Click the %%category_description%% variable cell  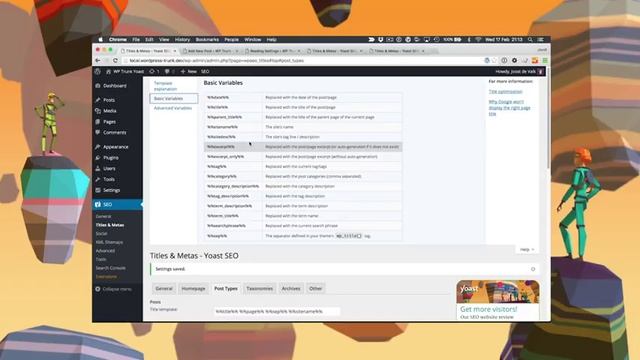233,186
